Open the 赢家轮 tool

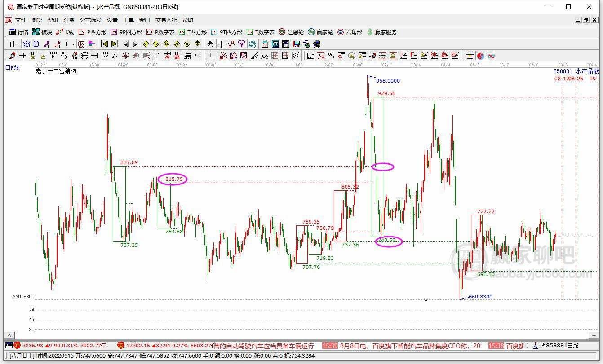coord(320,32)
